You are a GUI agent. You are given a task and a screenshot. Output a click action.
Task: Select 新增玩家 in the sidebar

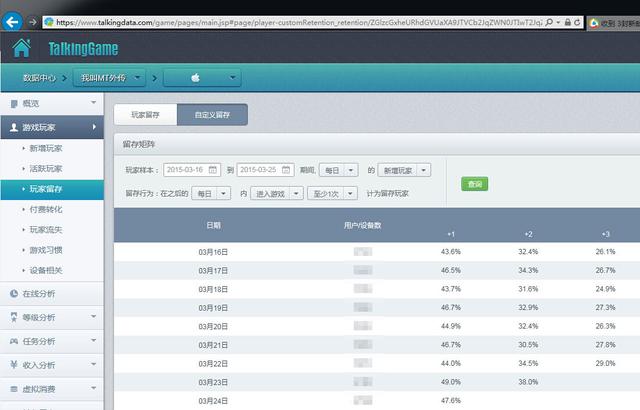[x=46, y=148]
